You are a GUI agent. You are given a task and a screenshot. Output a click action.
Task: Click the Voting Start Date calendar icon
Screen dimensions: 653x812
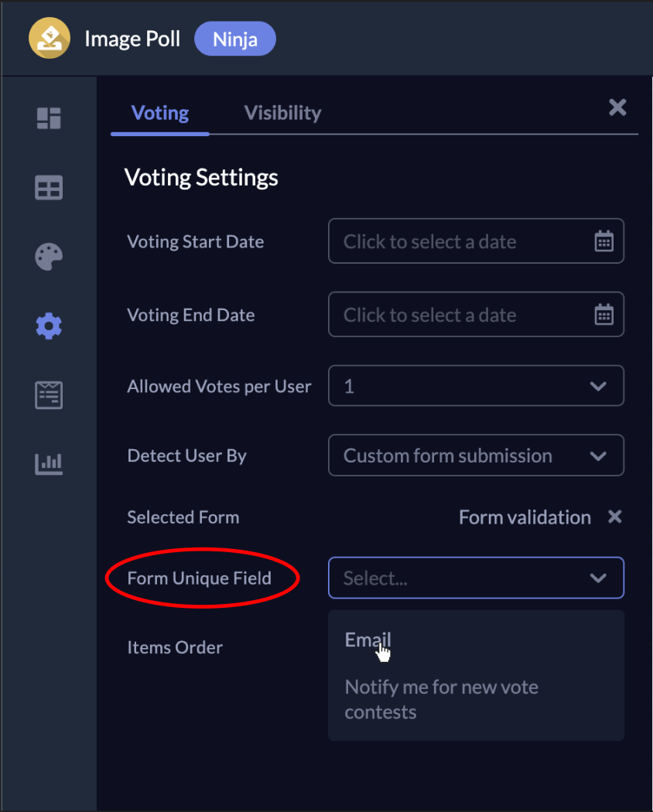coord(604,241)
